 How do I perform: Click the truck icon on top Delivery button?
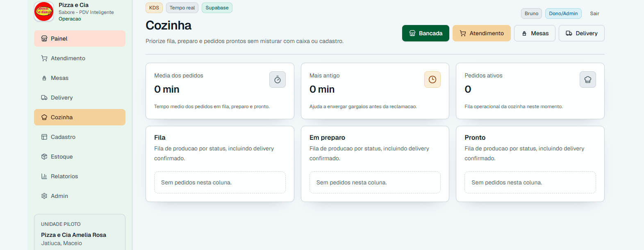(569, 33)
